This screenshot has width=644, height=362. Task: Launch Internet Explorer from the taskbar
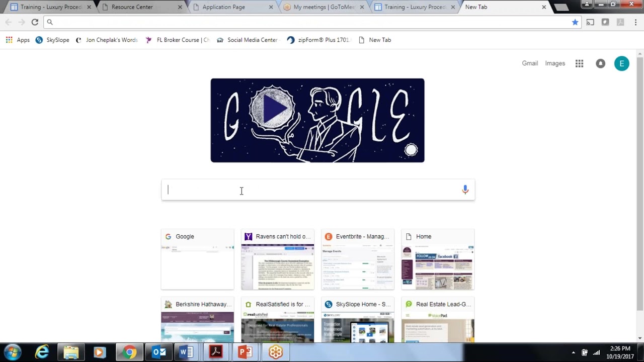(x=42, y=352)
